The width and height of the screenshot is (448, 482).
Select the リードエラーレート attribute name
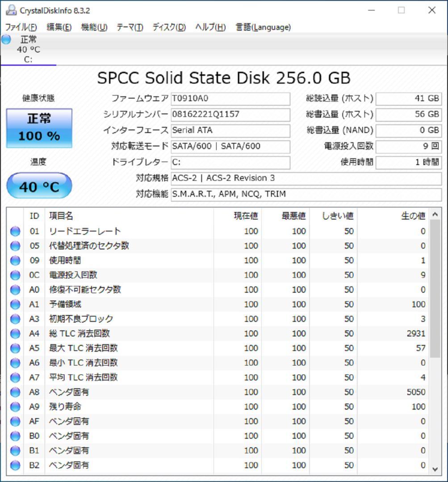pyautogui.click(x=85, y=231)
